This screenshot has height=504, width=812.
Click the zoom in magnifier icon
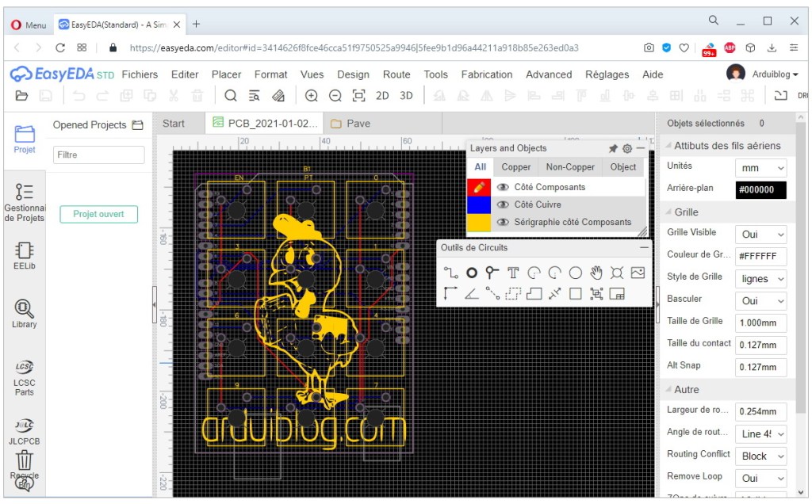[x=312, y=96]
